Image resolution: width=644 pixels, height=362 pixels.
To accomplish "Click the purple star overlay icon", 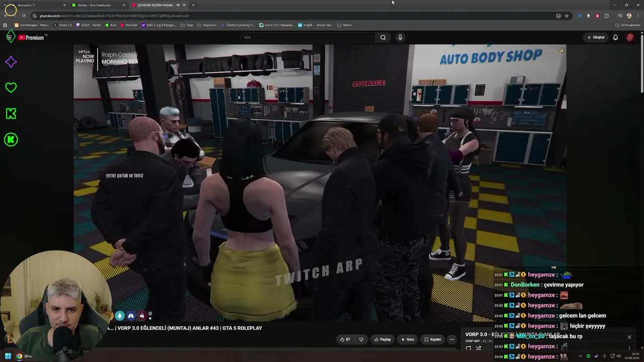I will 11,62.
